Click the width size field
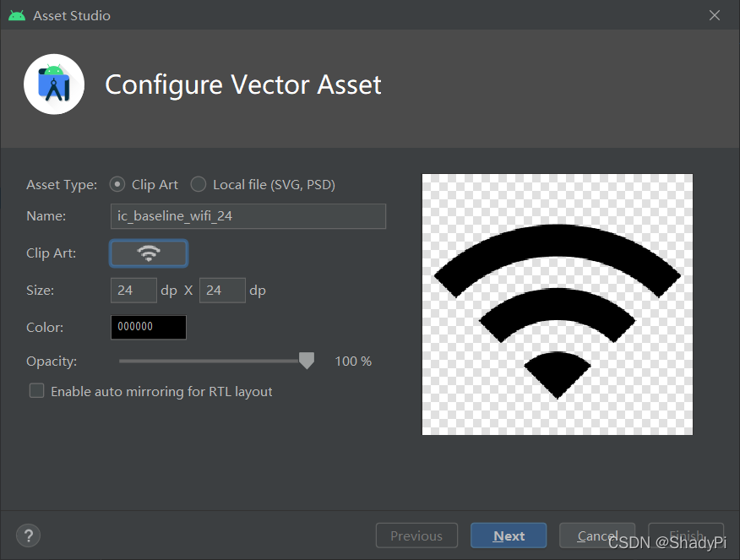 pyautogui.click(x=133, y=291)
